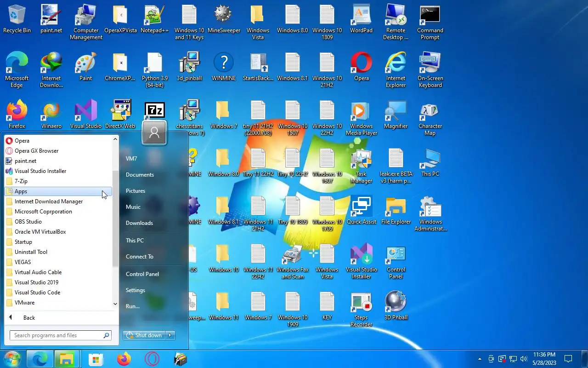Launch Notepad++ from the desktop
Image resolution: width=588 pixels, height=368 pixels.
154,19
